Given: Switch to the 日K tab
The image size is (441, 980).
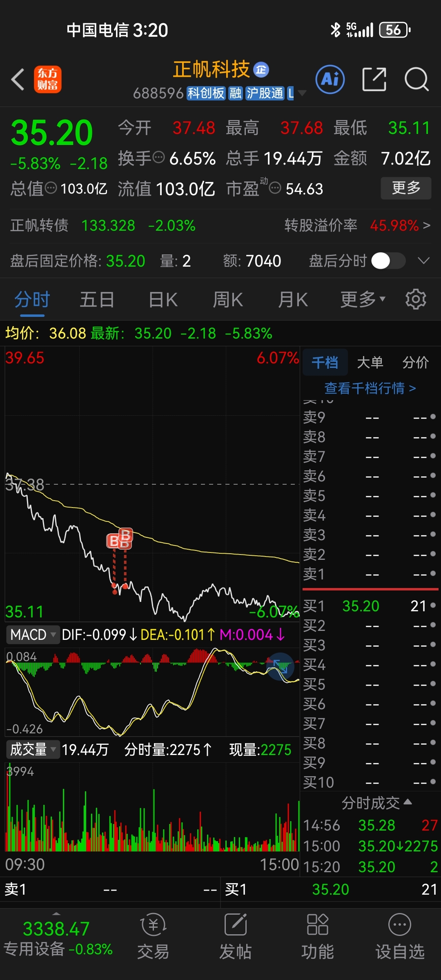Looking at the screenshot, I should pos(163,299).
